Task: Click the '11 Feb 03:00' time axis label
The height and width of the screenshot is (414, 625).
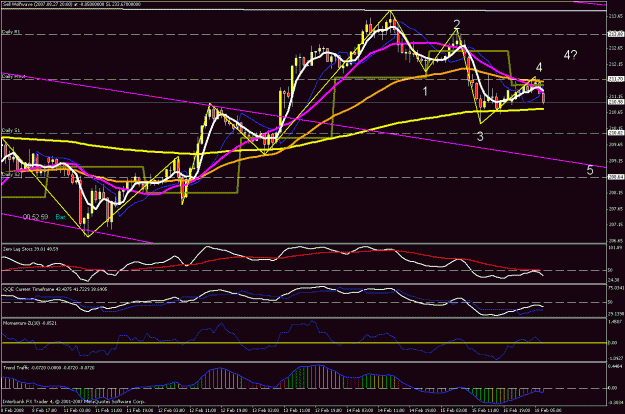Action: (x=76, y=410)
